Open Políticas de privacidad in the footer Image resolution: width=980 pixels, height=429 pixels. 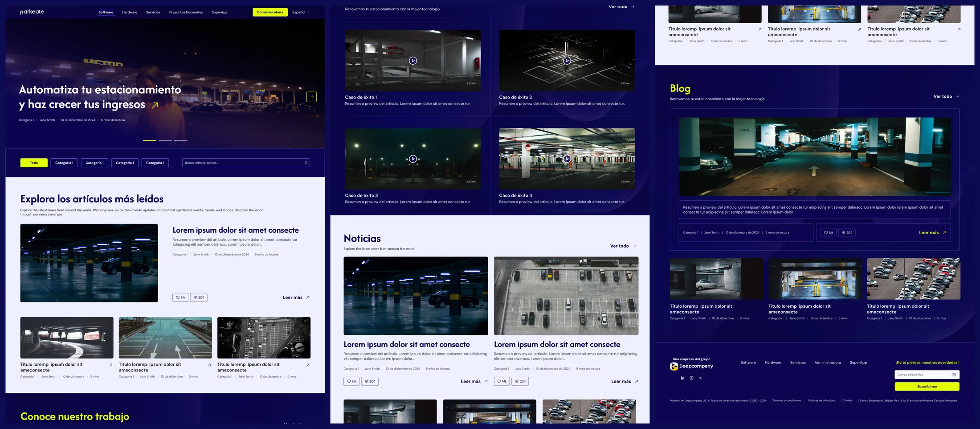(822, 400)
